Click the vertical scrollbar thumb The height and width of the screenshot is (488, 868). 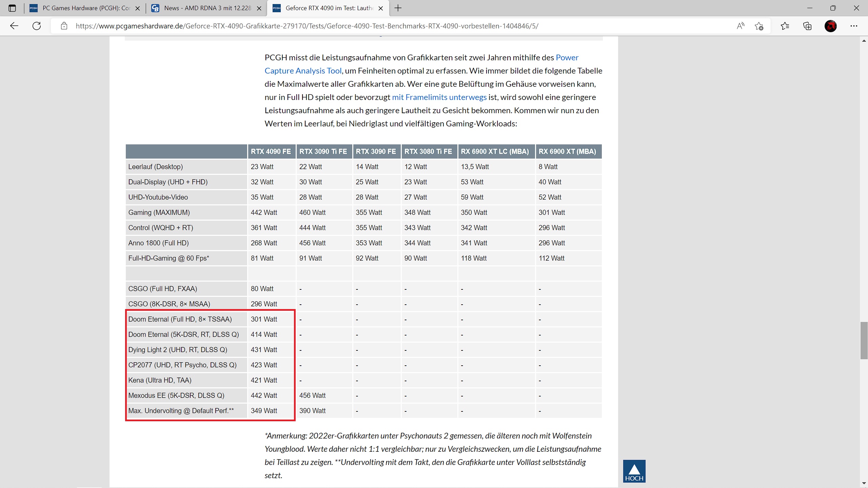coord(864,341)
